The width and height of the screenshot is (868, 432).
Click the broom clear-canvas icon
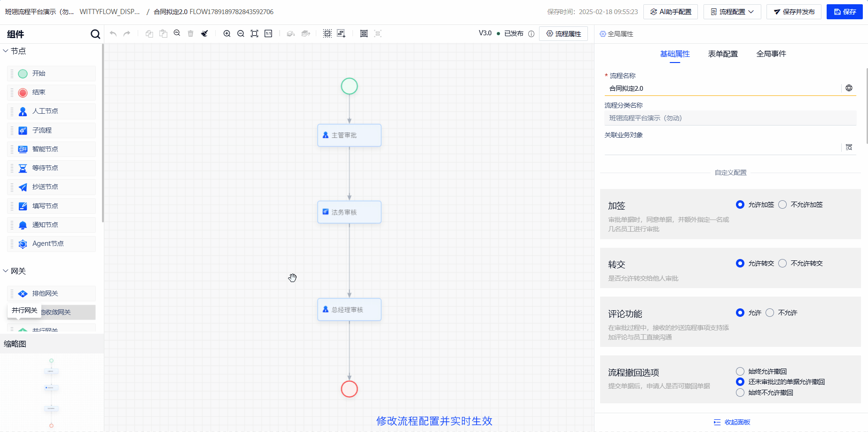click(x=204, y=33)
